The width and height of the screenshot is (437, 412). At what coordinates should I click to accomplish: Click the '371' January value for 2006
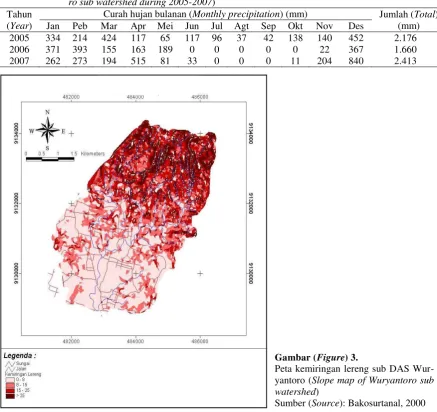(53, 49)
